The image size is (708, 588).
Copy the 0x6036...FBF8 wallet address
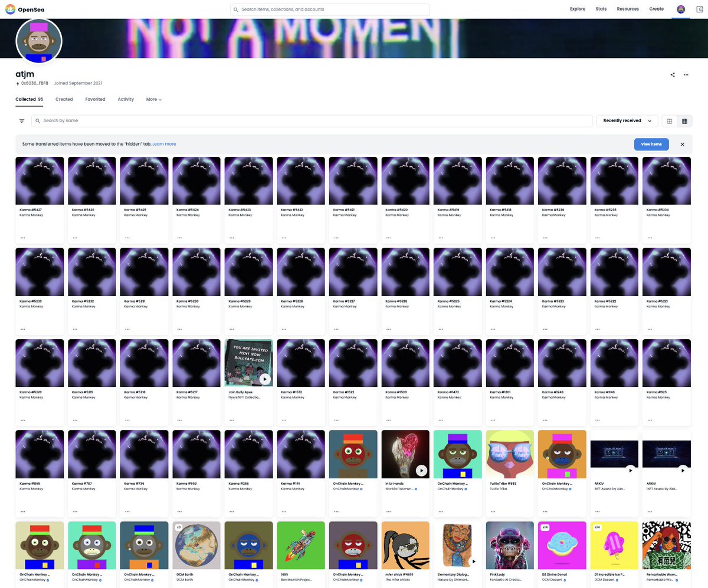point(35,83)
